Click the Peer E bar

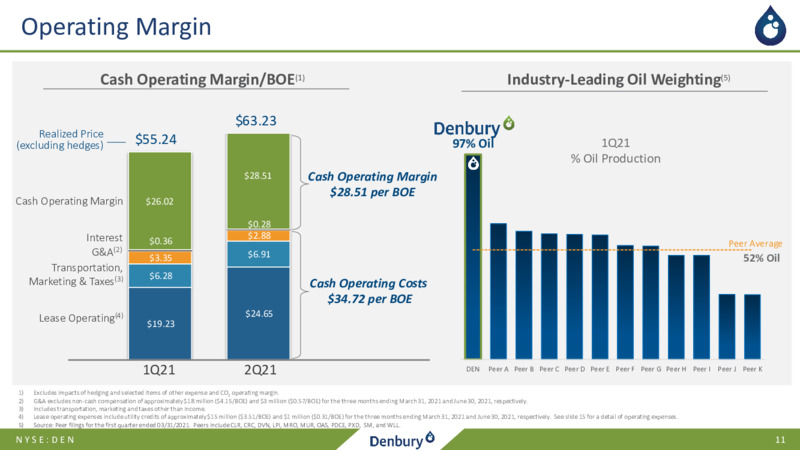(600, 297)
